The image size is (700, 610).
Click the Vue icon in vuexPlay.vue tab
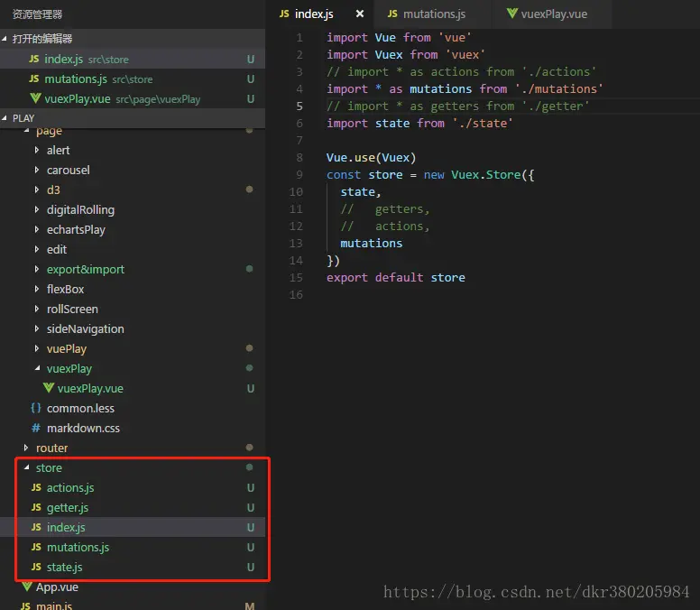512,14
